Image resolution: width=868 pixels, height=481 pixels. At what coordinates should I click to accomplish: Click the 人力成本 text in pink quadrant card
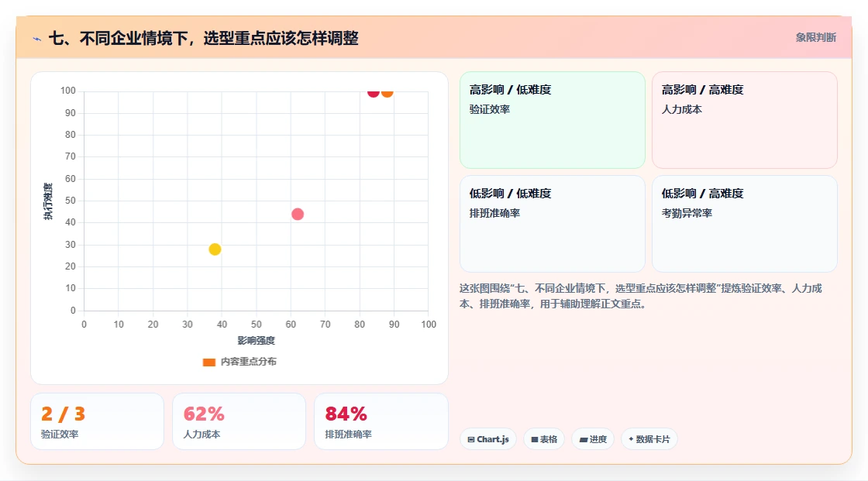pos(682,109)
